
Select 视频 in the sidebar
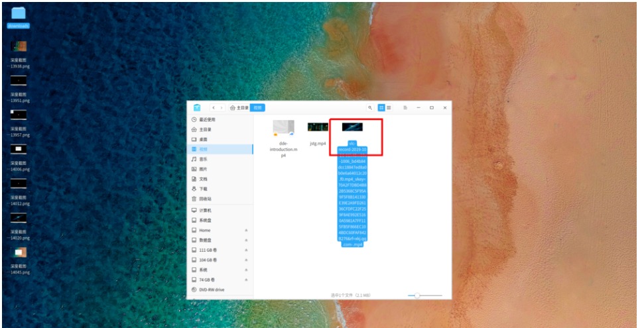pos(220,150)
